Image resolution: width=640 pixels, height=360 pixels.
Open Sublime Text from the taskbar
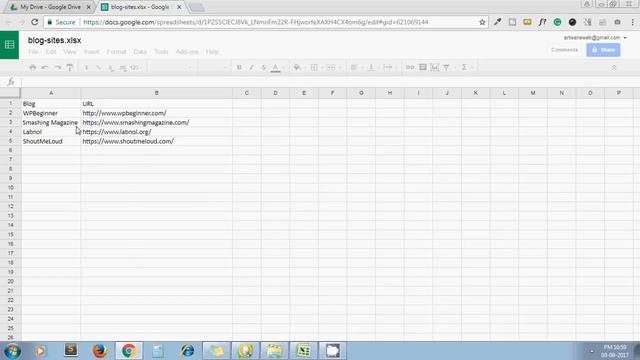[71, 351]
